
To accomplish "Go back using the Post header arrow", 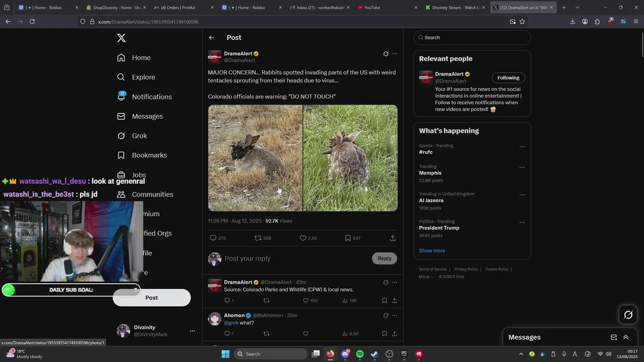I will (x=211, y=38).
